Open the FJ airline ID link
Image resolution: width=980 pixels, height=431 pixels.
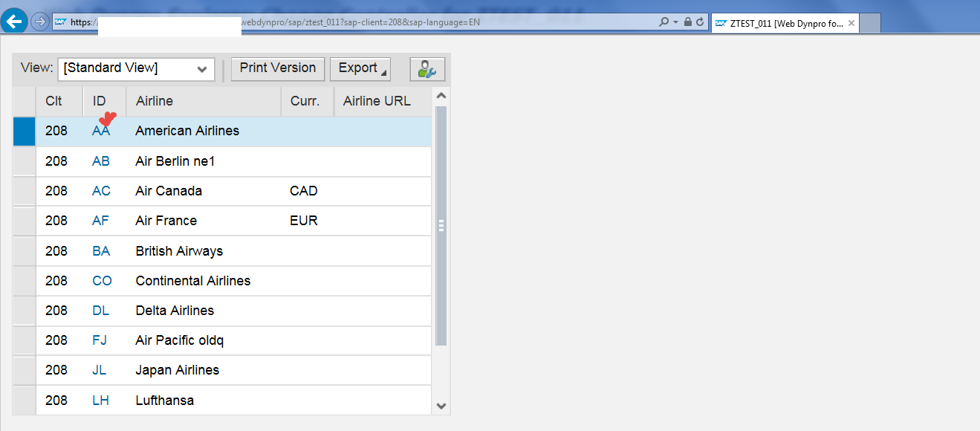(100, 340)
